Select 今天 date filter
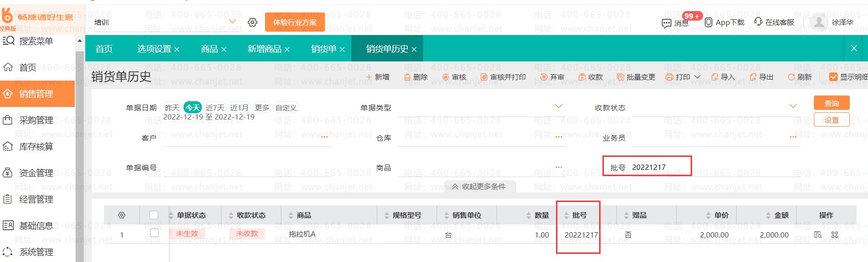This screenshot has height=262, width=868. pos(193,107)
